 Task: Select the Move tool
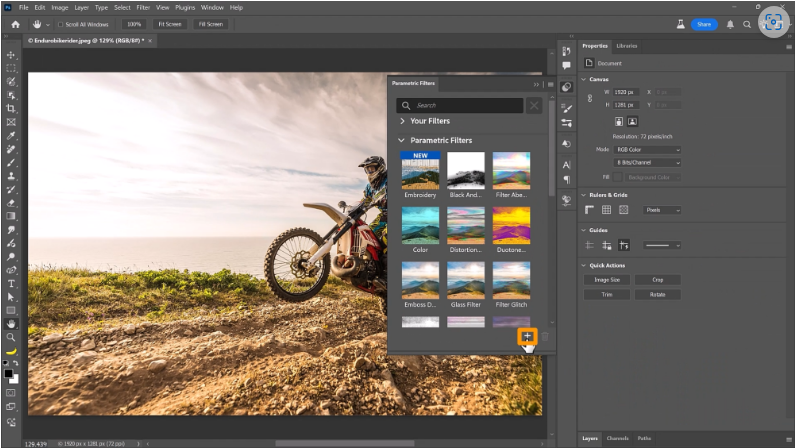coord(11,55)
